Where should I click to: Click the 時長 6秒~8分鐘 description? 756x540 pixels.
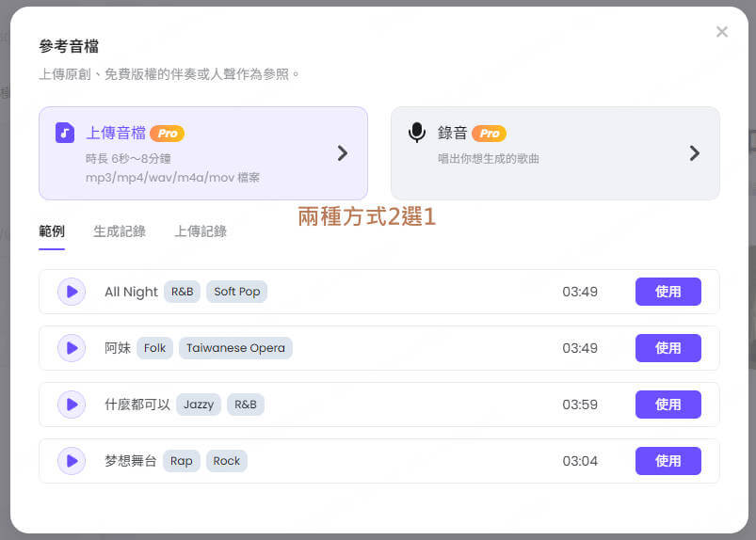128,158
